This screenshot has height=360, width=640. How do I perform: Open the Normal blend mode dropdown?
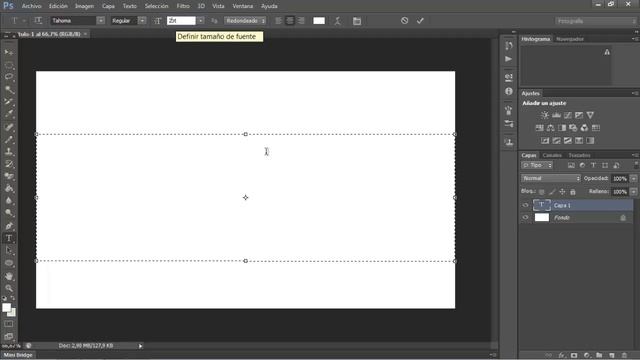[551, 178]
